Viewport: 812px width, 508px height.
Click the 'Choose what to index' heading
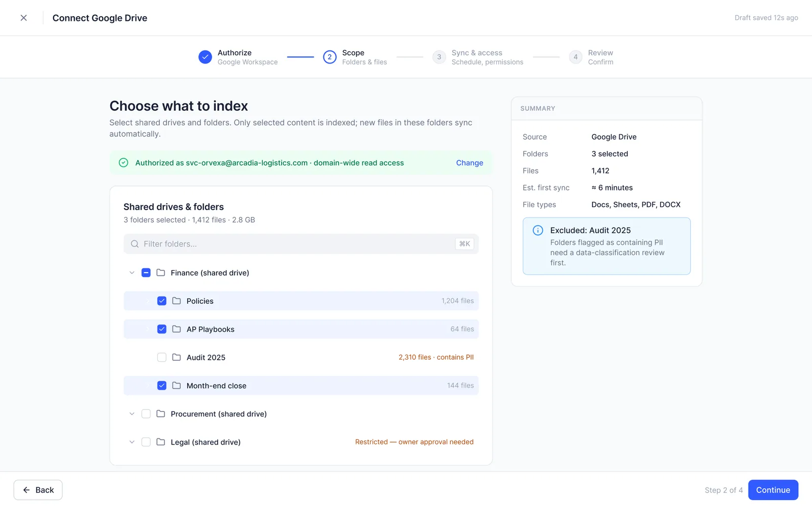coord(179,106)
